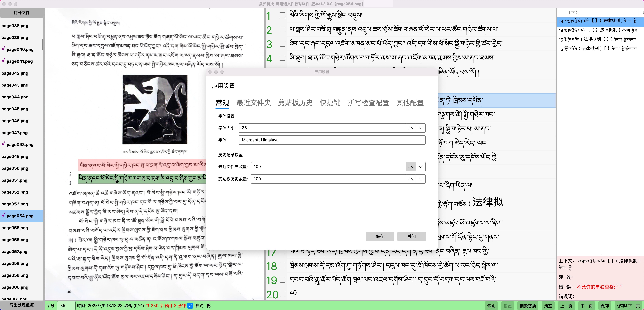Click the 字体大小 input field

tap(322, 128)
